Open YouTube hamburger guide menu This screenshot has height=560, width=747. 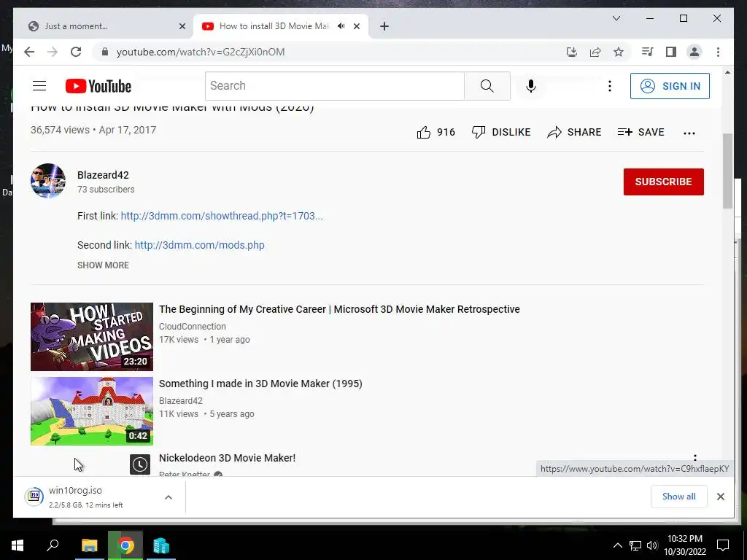39,86
